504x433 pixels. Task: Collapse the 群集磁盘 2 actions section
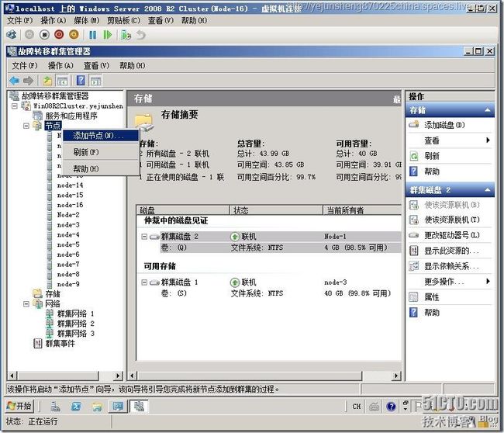pyautogui.click(x=488, y=190)
